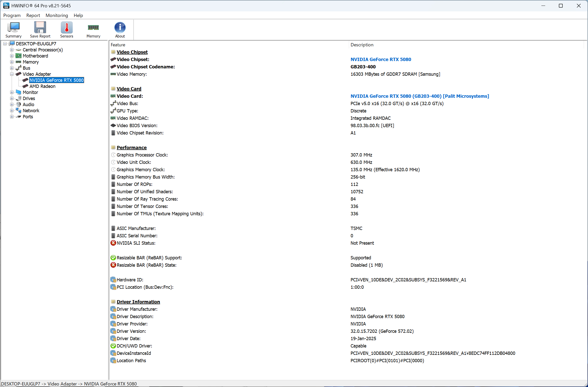Click the Motherboard tree icon

point(18,56)
